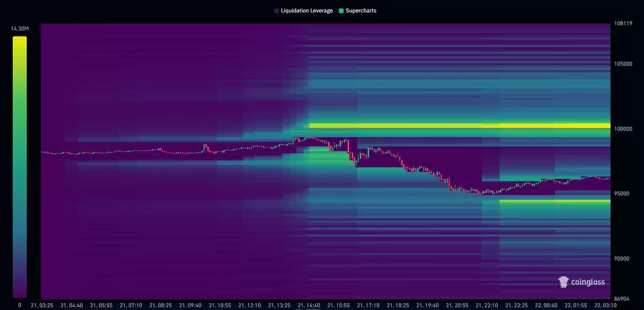Click the 21, 07:10 time axis label
Screen dimensions: 644x310
point(132,305)
